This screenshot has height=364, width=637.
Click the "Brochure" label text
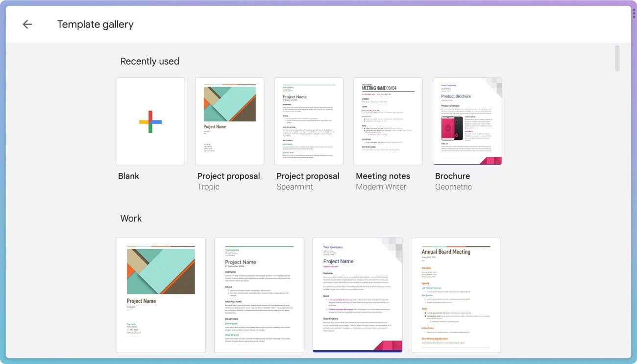pyautogui.click(x=452, y=176)
